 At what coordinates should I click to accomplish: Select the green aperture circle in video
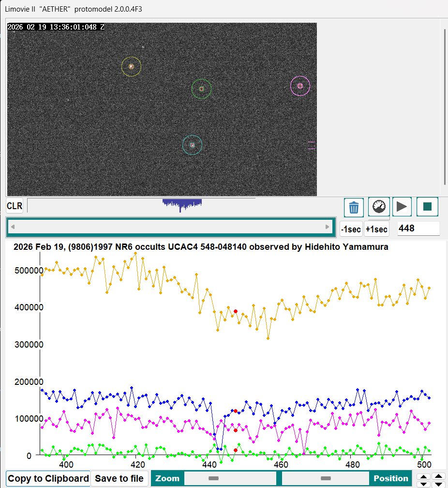click(x=202, y=89)
